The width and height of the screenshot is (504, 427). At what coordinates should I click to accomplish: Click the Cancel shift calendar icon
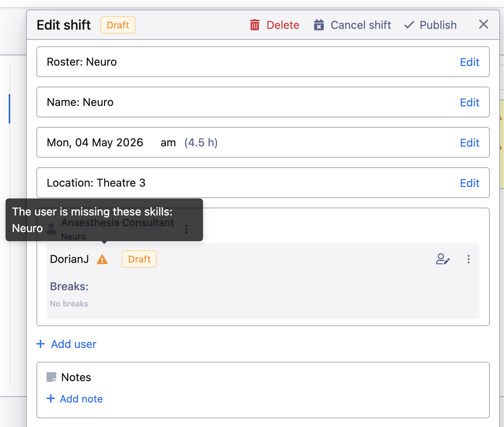(x=319, y=25)
